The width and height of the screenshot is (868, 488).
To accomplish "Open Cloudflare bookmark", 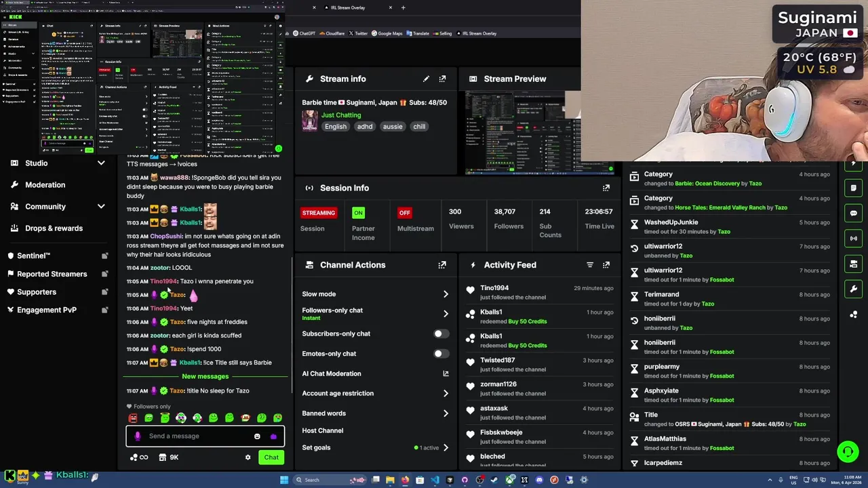I will point(332,33).
